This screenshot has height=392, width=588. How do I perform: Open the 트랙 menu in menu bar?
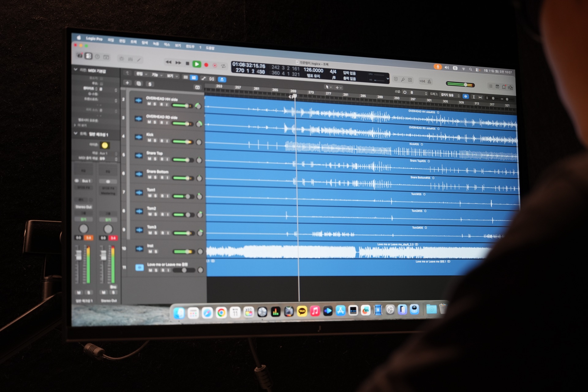[134, 42]
